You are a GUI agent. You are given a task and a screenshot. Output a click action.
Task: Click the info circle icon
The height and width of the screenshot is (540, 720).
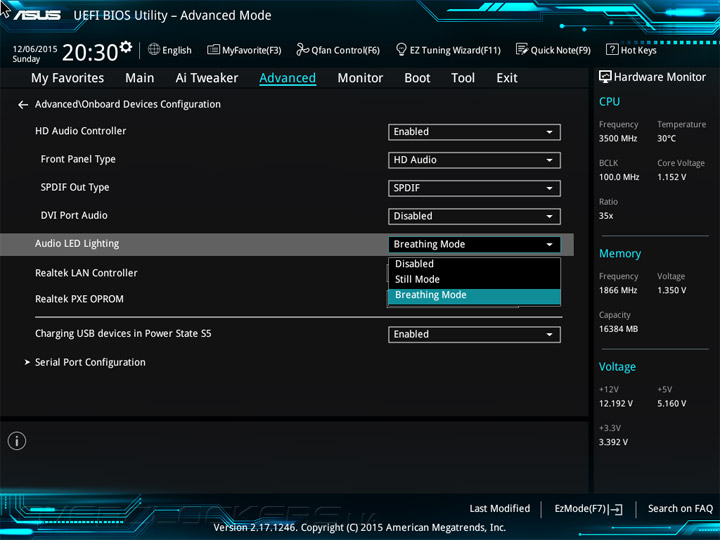point(17,441)
